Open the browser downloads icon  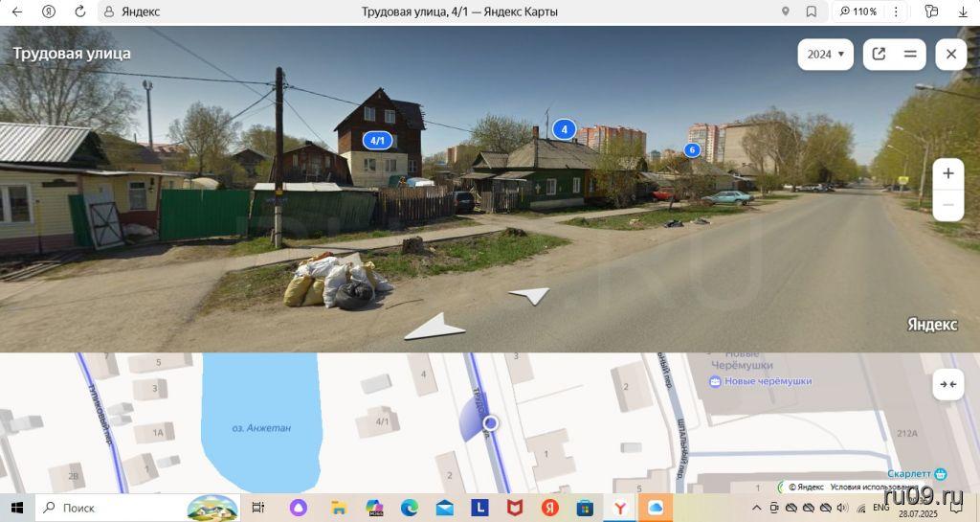point(963,11)
